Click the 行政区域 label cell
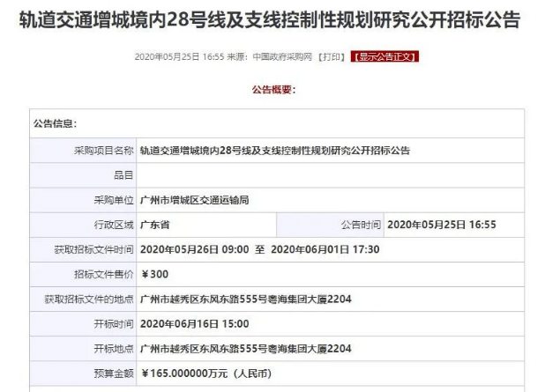Viewport: 545px width, 392px height. click(83, 225)
